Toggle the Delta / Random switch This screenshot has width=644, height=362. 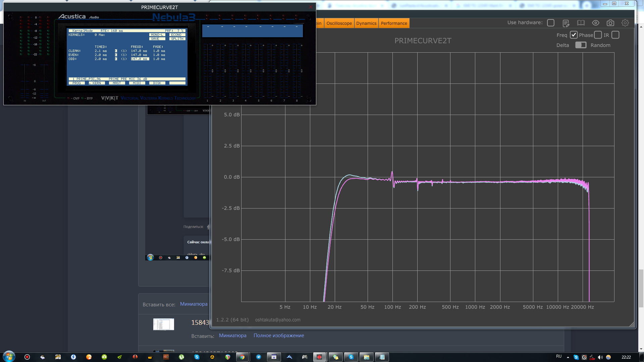coord(581,45)
